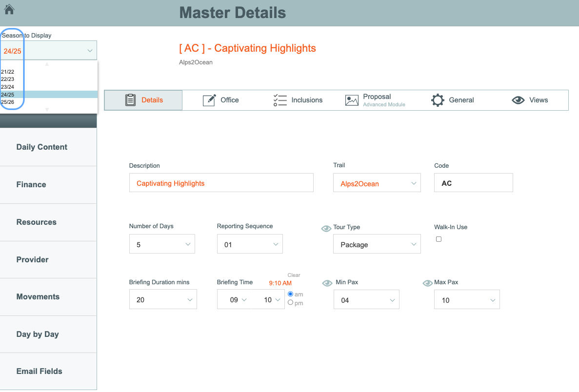579x392 pixels.
Task: Open the Movements section
Action: click(x=48, y=297)
